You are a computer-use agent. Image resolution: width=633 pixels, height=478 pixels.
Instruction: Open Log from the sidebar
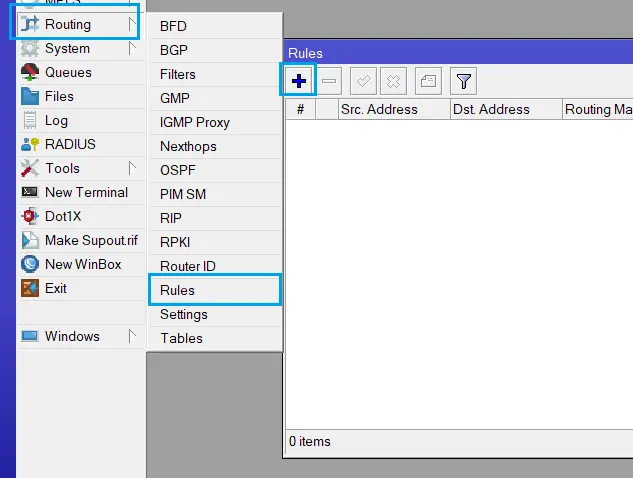point(56,120)
